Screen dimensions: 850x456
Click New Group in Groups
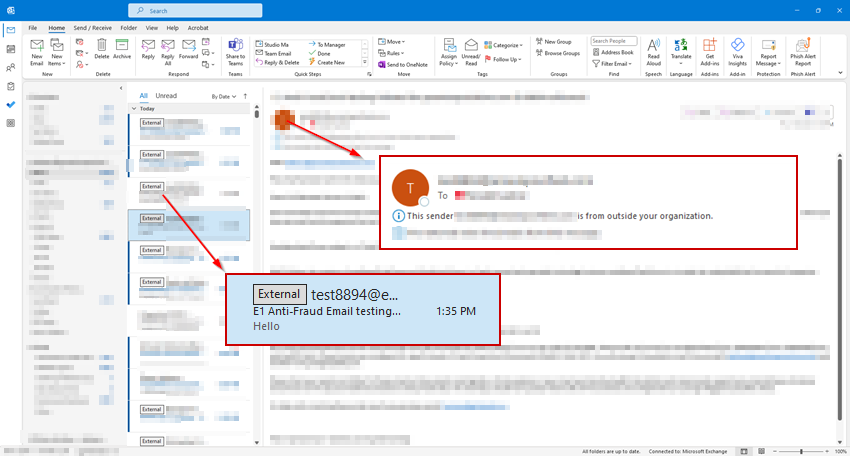point(553,42)
